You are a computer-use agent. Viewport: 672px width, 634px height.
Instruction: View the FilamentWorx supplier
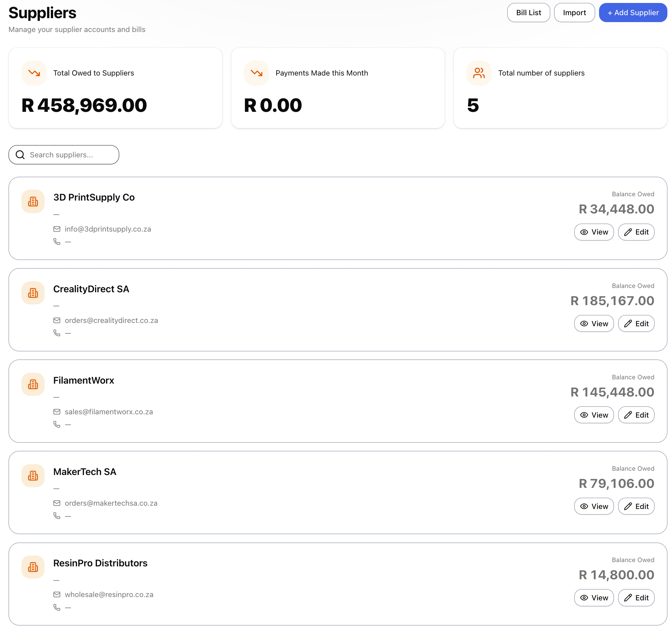pyautogui.click(x=593, y=415)
